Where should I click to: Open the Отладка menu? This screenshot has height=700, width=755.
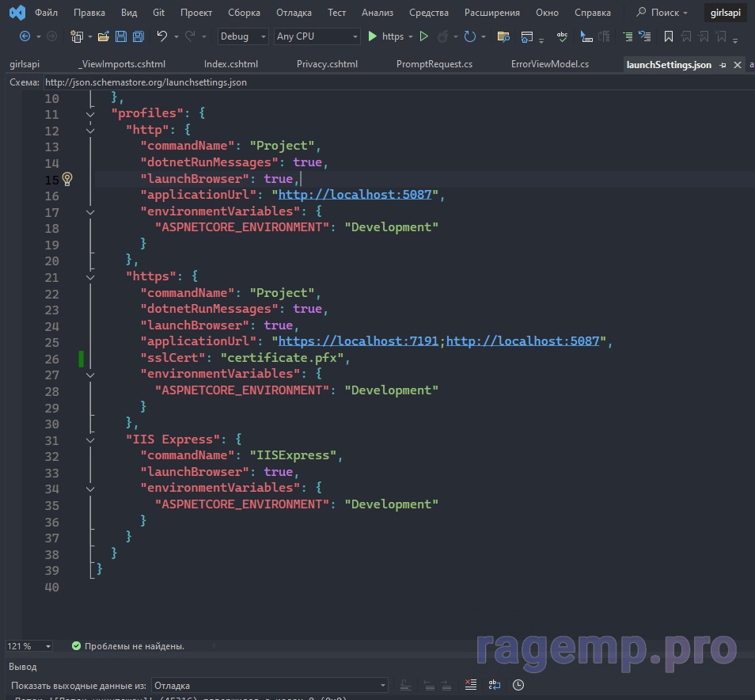click(x=294, y=13)
